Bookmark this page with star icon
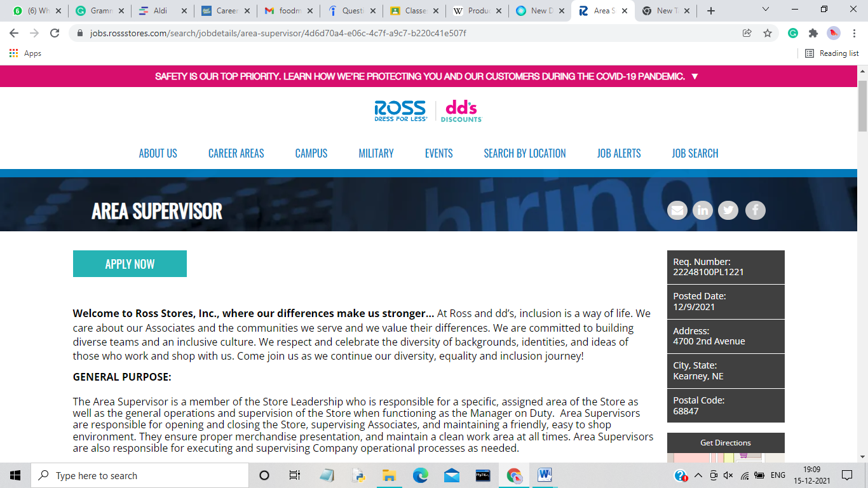This screenshot has width=868, height=488. point(768,33)
